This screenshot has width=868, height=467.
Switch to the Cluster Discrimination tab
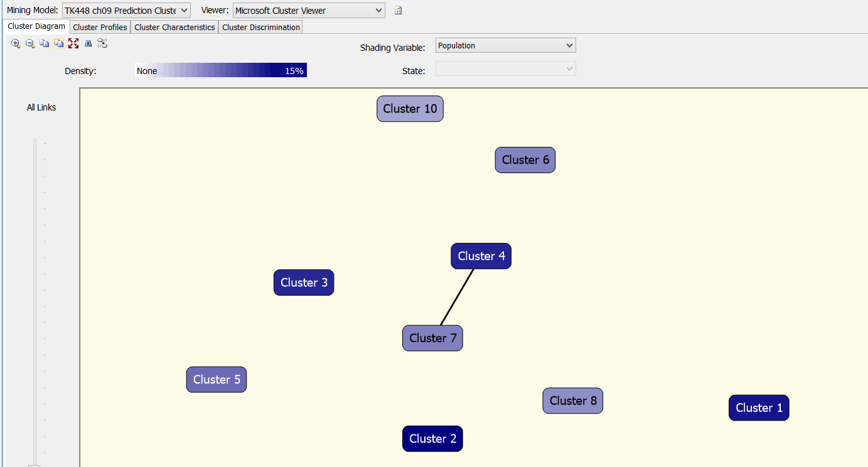coord(260,27)
